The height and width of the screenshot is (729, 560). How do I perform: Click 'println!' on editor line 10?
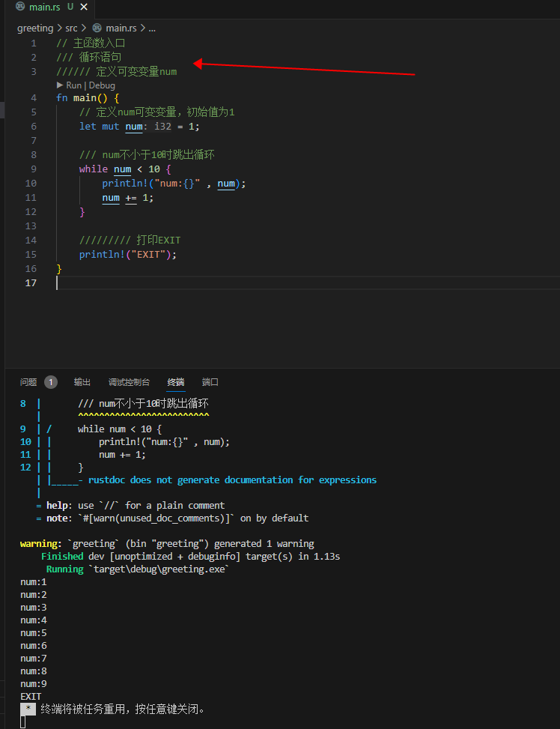coord(126,184)
